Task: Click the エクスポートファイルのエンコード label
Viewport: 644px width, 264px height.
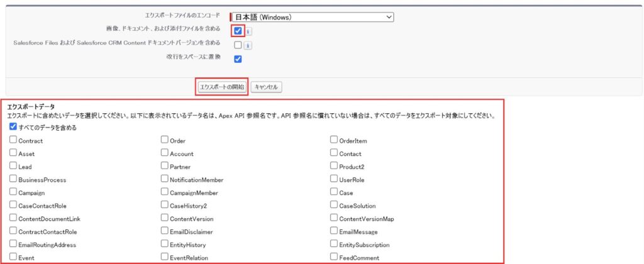Action: (x=182, y=15)
